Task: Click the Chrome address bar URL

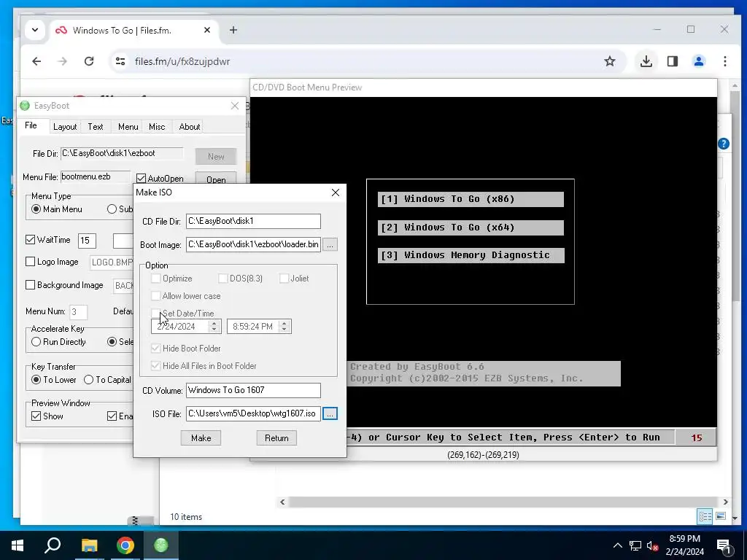Action: click(182, 61)
